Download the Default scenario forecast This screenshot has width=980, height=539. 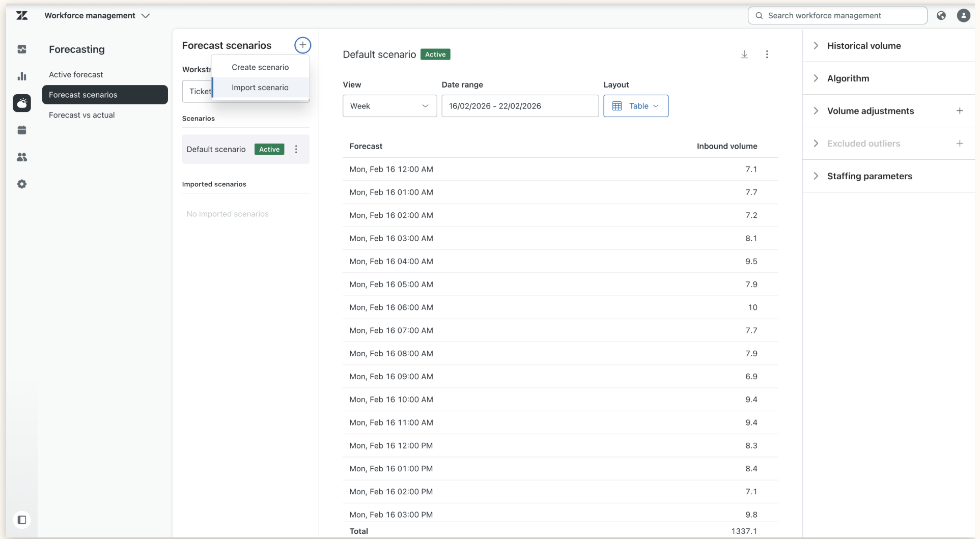click(744, 54)
